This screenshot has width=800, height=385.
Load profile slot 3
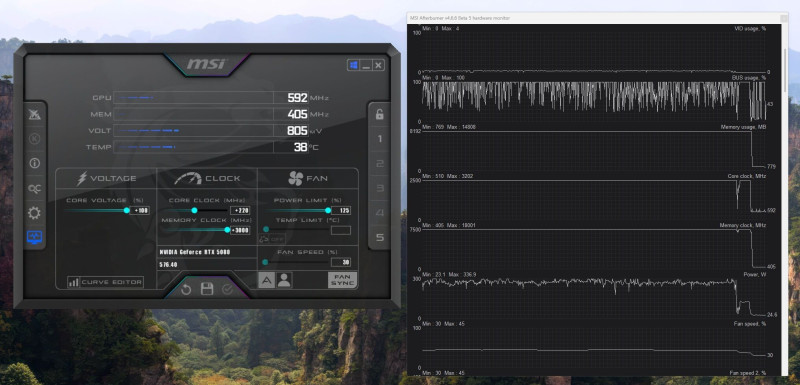point(380,188)
